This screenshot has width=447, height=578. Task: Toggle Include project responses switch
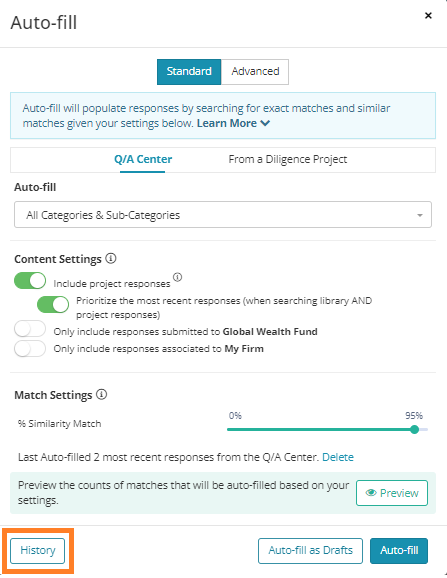click(30, 281)
